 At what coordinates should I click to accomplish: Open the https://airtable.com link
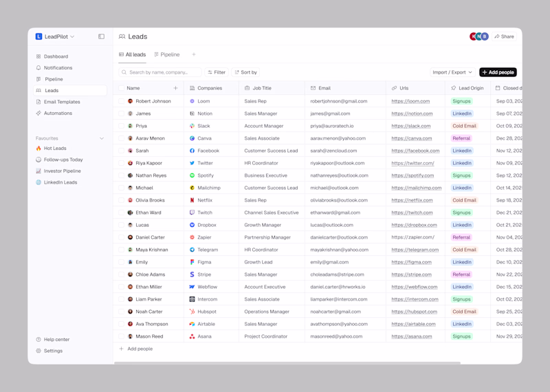tap(414, 324)
